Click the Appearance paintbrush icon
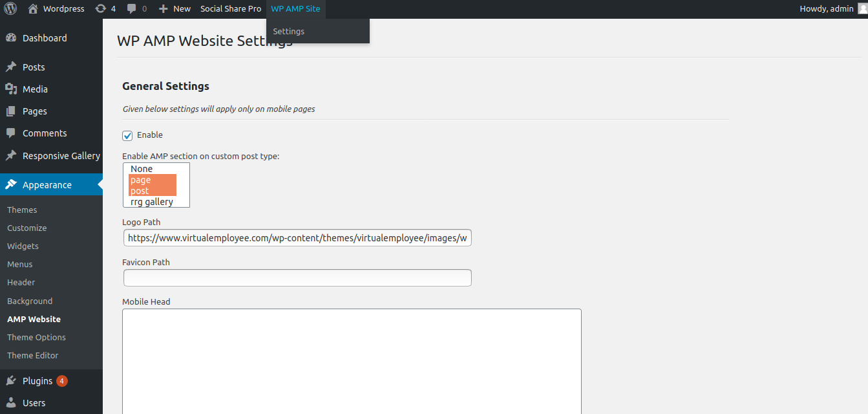Image resolution: width=868 pixels, height=414 pixels. pyautogui.click(x=11, y=185)
